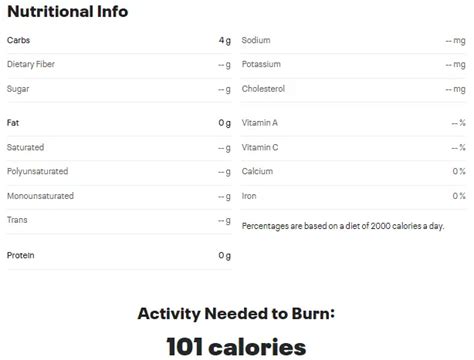The image size is (474, 360).
Task: Click the Nutritional Info heading
Action: click(x=68, y=12)
